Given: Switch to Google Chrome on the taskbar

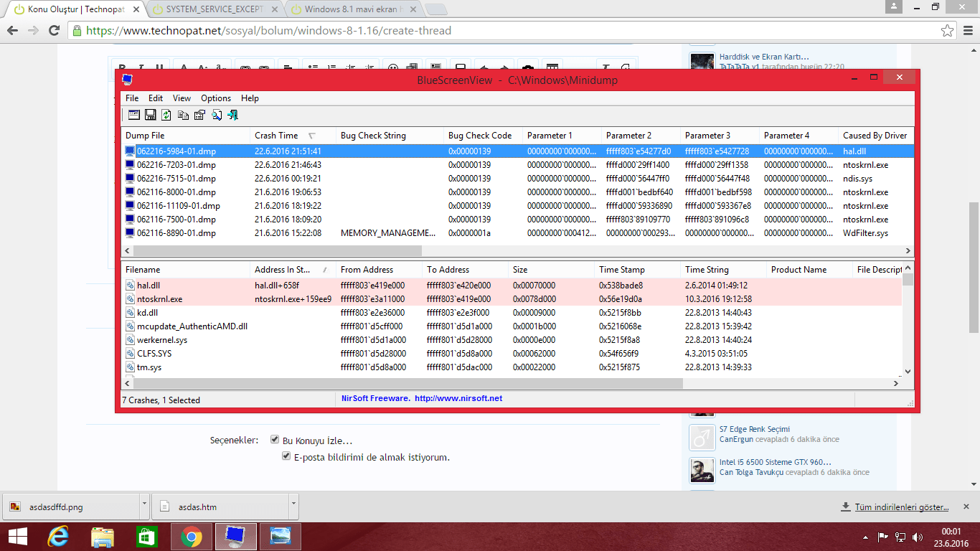Looking at the screenshot, I should pyautogui.click(x=191, y=537).
